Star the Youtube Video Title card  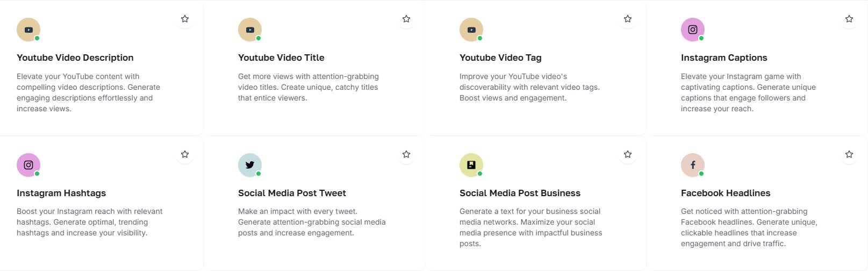tap(406, 19)
